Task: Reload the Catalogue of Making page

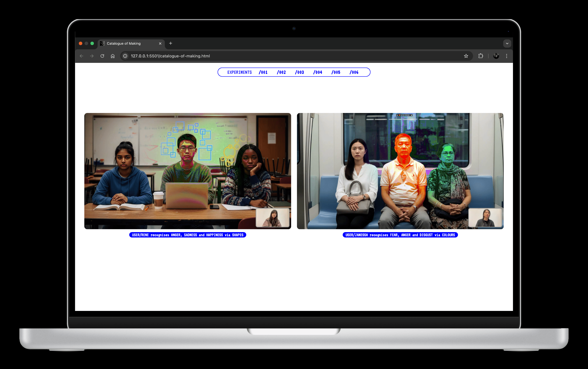Action: coord(102,56)
